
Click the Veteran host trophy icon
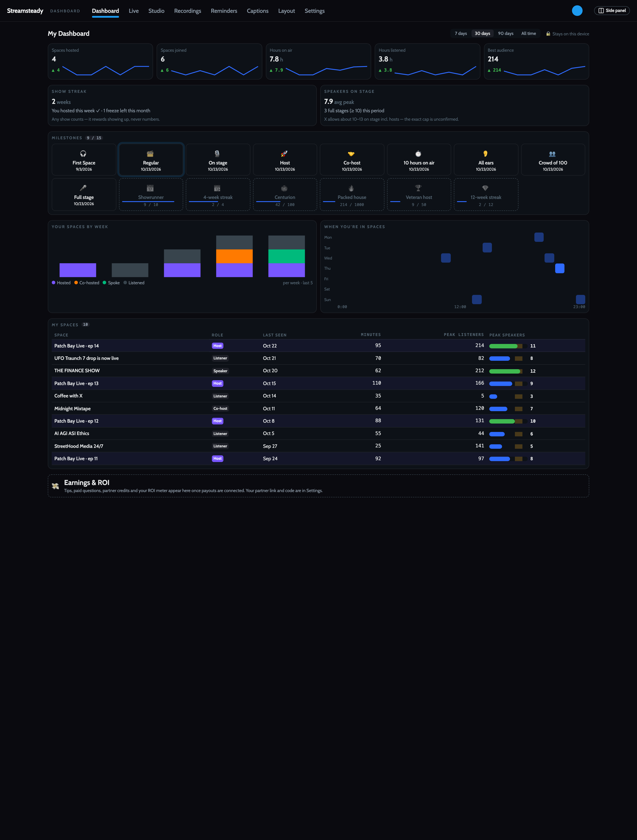point(418,188)
